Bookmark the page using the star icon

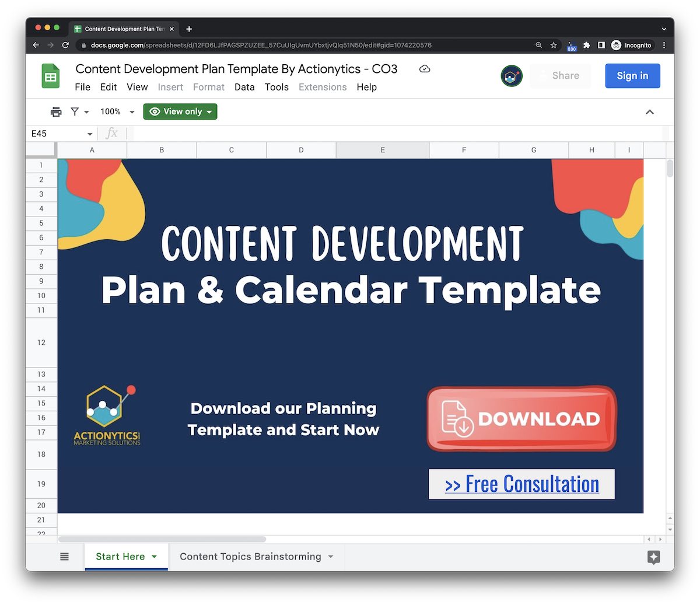tap(554, 45)
